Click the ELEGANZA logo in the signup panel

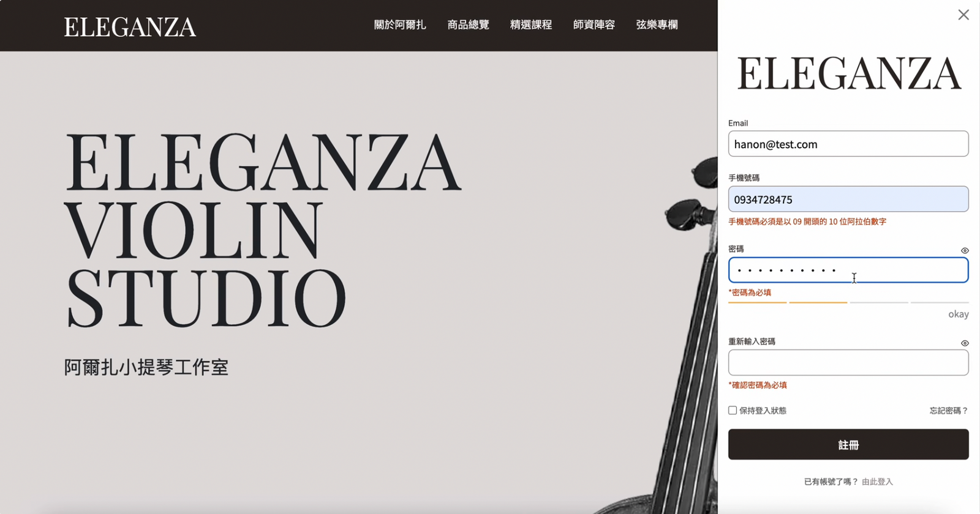849,73
